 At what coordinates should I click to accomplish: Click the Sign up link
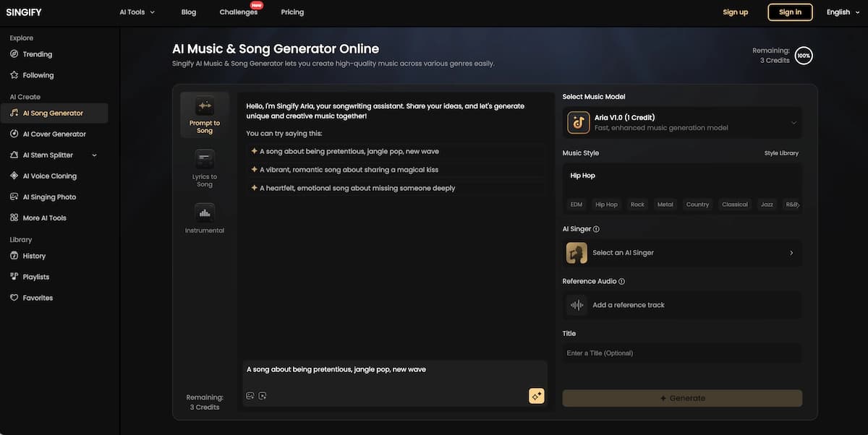pyautogui.click(x=735, y=12)
